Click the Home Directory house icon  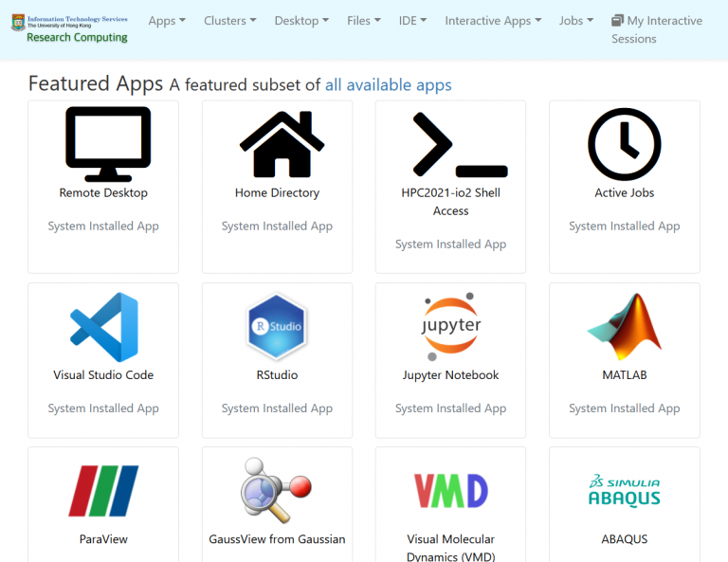tap(282, 144)
